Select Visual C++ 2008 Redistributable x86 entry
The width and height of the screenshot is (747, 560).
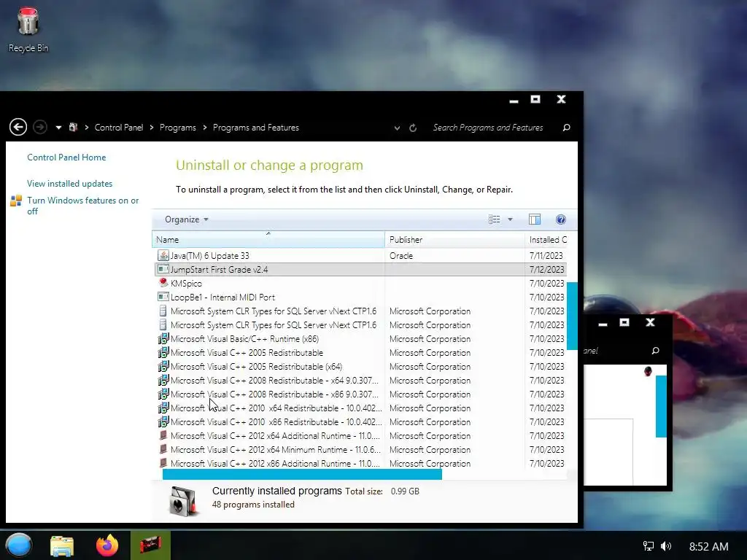pos(274,394)
